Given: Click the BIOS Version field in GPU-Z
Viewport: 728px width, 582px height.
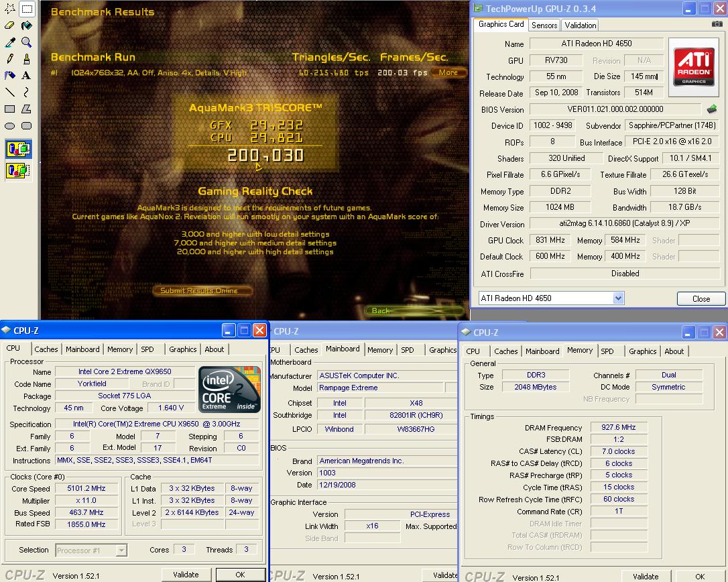Looking at the screenshot, I should 615,109.
